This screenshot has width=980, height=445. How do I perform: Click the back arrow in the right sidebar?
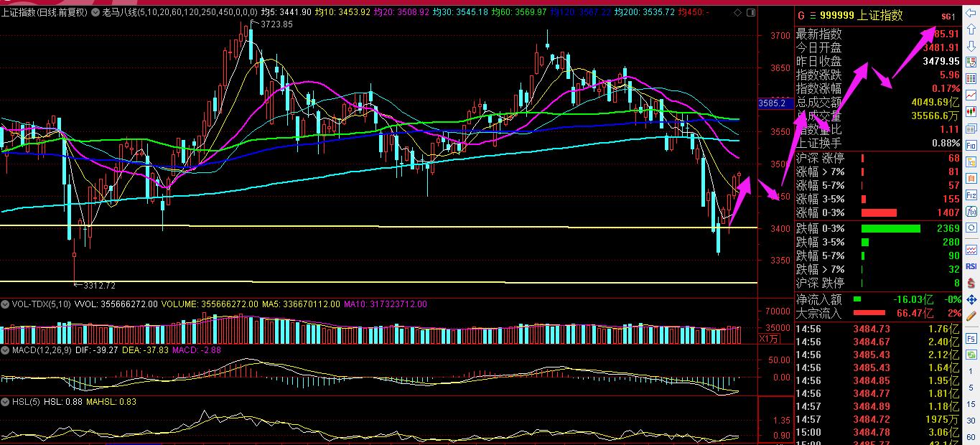pyautogui.click(x=971, y=13)
